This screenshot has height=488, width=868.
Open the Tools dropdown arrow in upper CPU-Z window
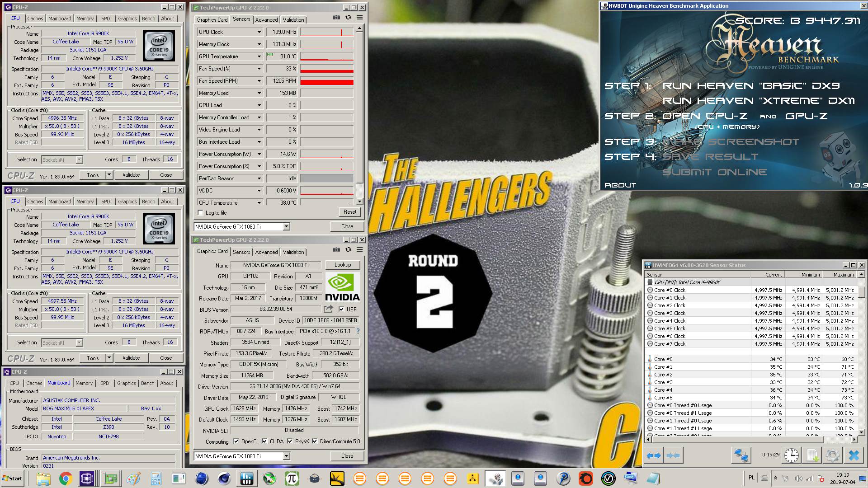pyautogui.click(x=109, y=175)
